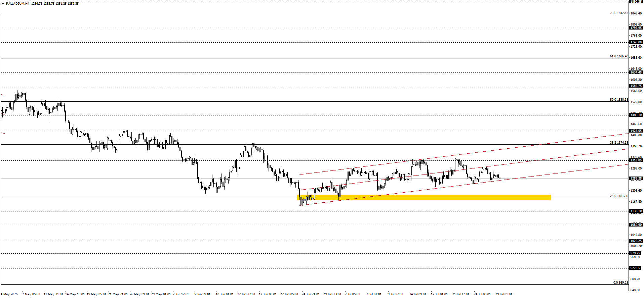Click the 29 Jun 13:01 time label
The image size is (644, 298).
[x=332, y=294]
